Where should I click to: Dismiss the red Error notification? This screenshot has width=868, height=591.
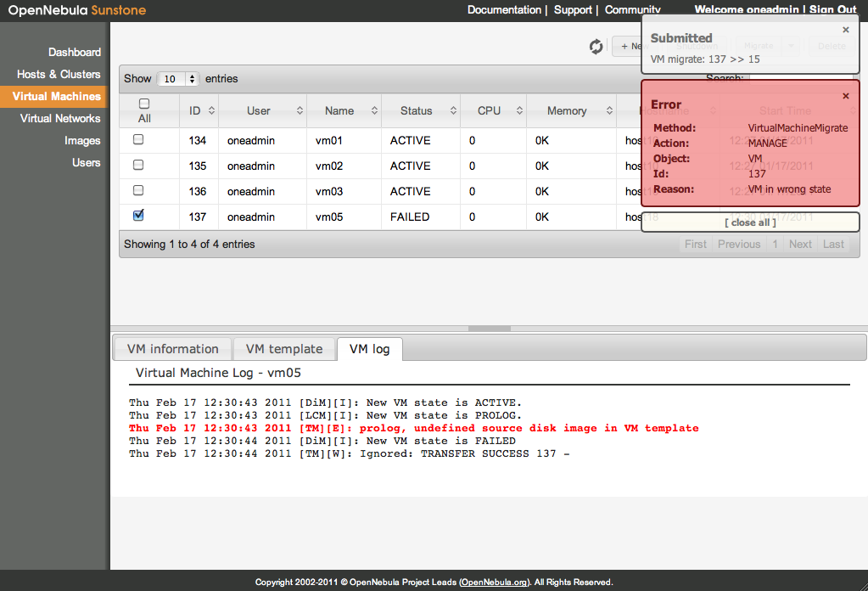click(845, 96)
